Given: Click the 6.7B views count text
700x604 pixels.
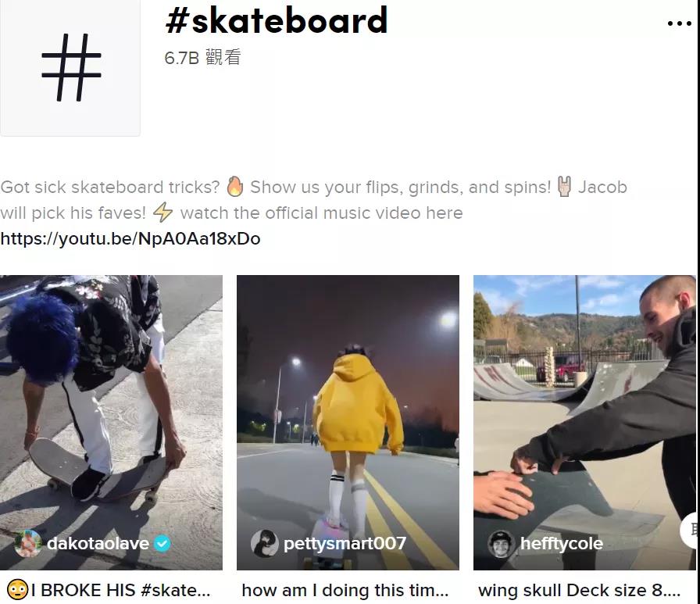Looking at the screenshot, I should point(202,58).
